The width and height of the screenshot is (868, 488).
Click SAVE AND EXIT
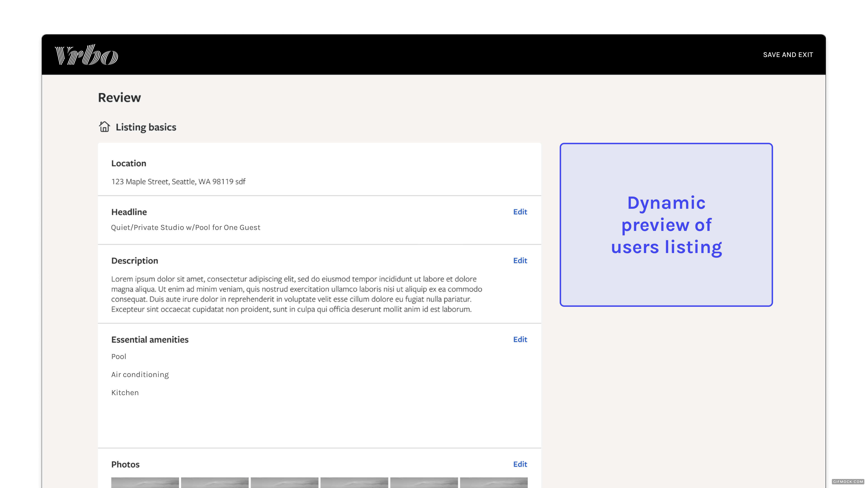[x=788, y=54]
